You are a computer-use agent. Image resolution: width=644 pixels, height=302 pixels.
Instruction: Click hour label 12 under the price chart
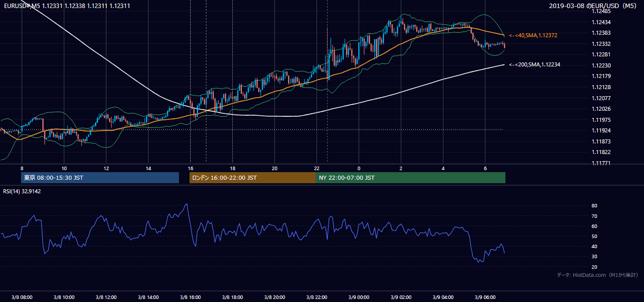point(106,168)
